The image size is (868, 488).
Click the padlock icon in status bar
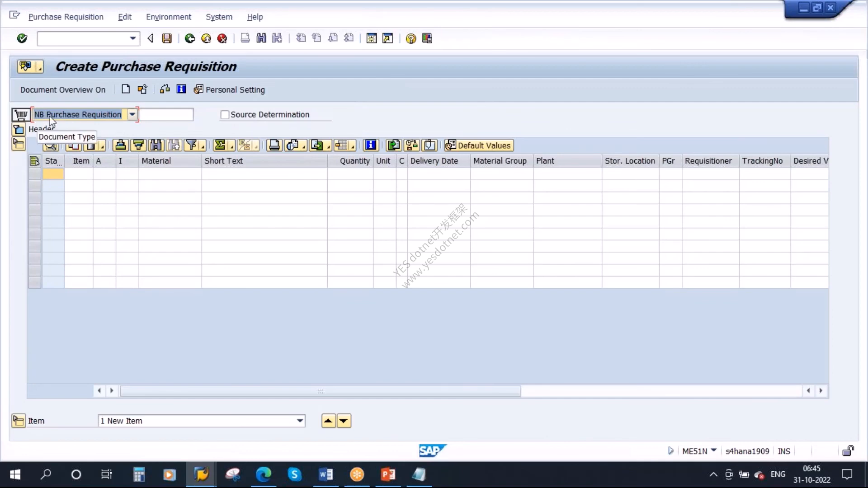848,451
